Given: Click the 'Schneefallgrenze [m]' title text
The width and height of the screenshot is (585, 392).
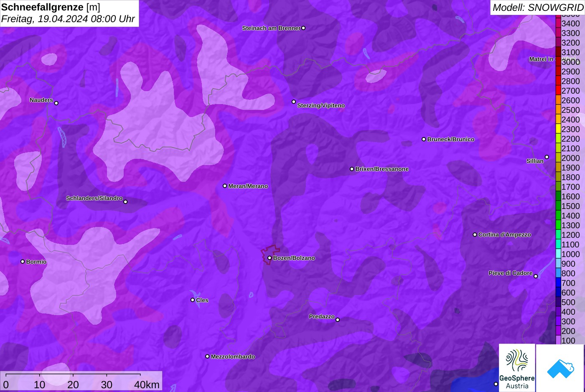Looking at the screenshot, I should (x=51, y=7).
